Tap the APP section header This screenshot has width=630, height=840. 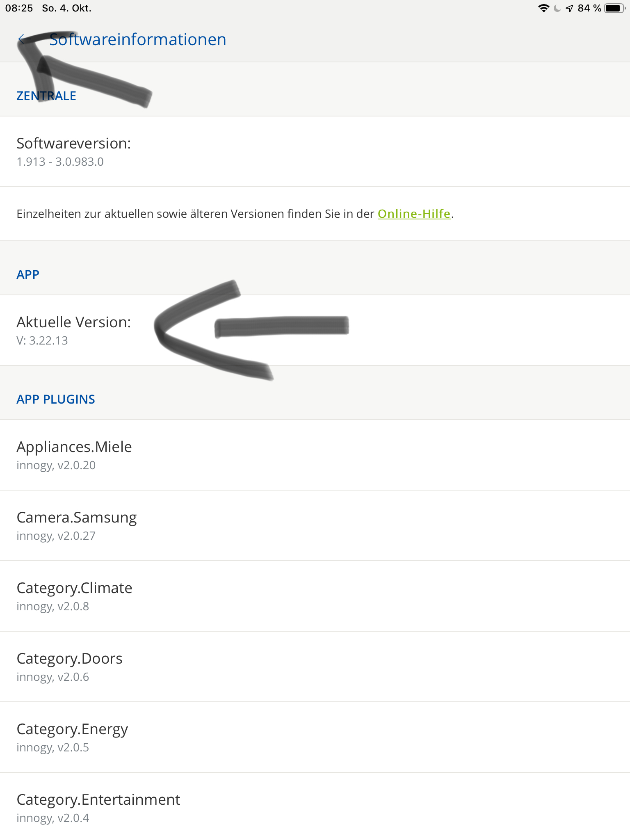28,274
